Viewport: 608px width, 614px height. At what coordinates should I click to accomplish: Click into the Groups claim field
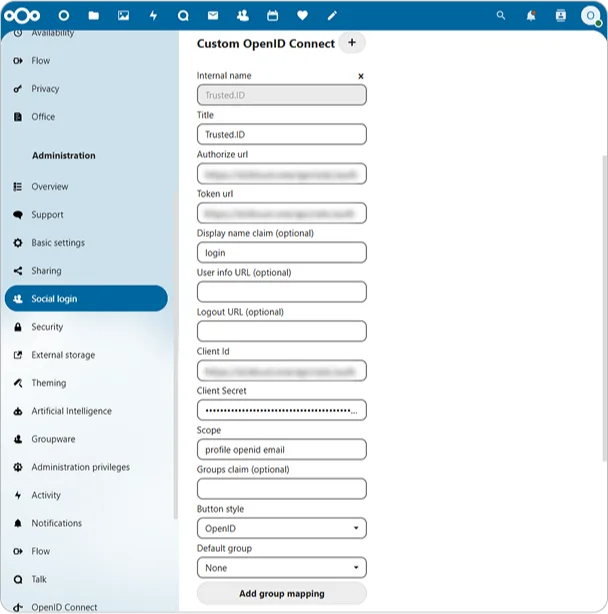point(281,489)
